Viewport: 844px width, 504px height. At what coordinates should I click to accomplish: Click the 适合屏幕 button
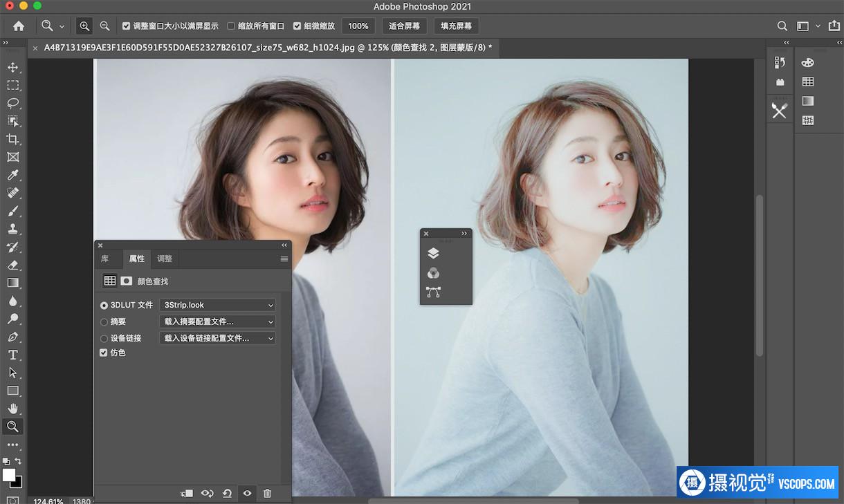point(404,26)
